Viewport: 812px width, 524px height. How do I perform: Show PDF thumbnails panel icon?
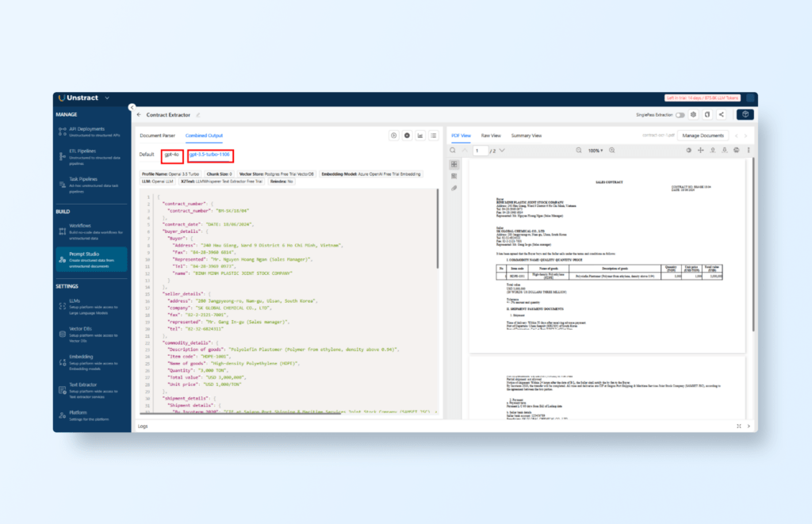click(454, 164)
